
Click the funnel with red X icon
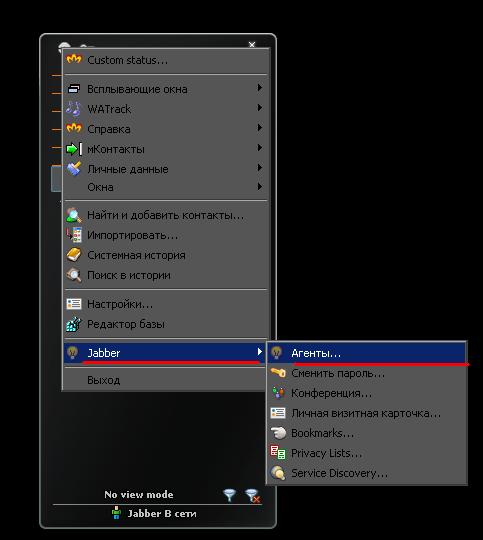(253, 496)
